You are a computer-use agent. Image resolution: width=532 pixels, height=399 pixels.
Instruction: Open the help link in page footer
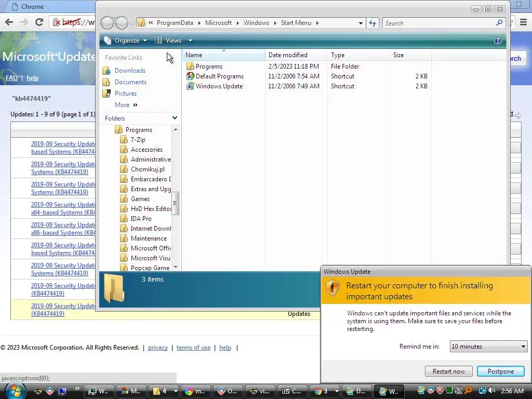pyautogui.click(x=225, y=348)
